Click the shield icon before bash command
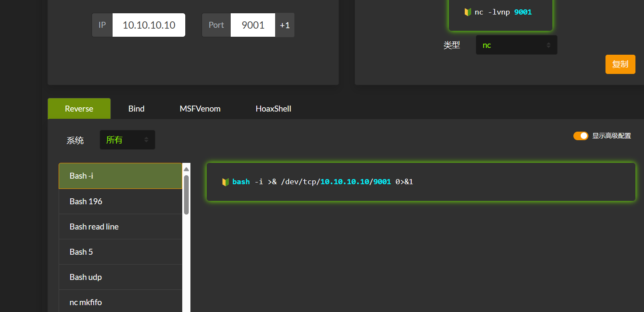 pyautogui.click(x=226, y=182)
